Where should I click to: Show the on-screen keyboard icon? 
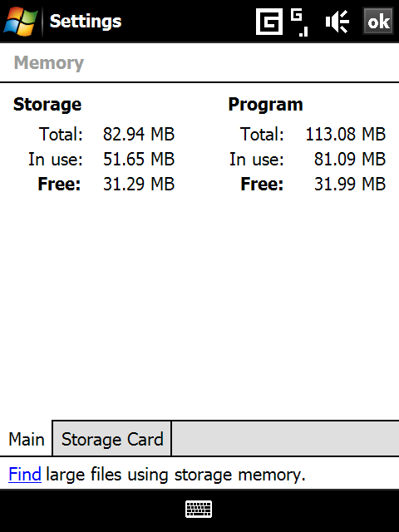tap(199, 509)
